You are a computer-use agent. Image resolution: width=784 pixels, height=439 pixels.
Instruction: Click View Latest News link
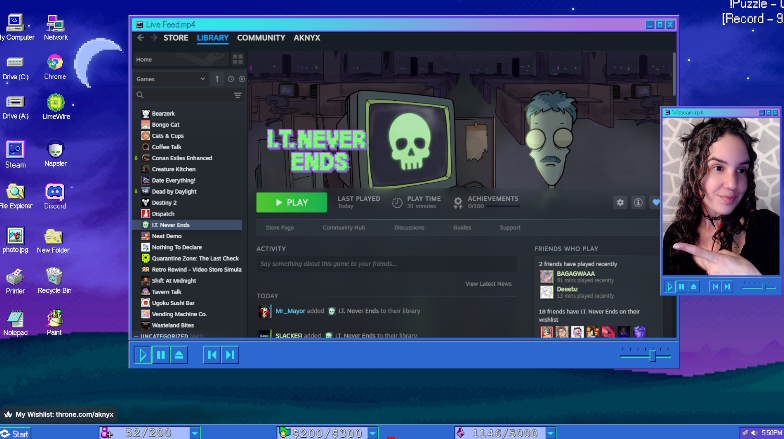point(488,284)
